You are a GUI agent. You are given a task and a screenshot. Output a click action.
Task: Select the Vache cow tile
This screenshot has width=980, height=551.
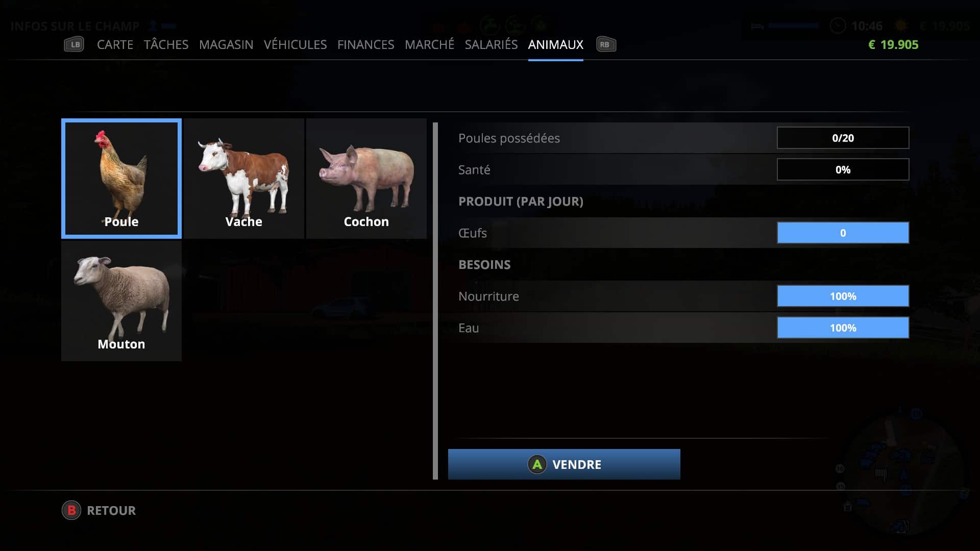(x=244, y=179)
